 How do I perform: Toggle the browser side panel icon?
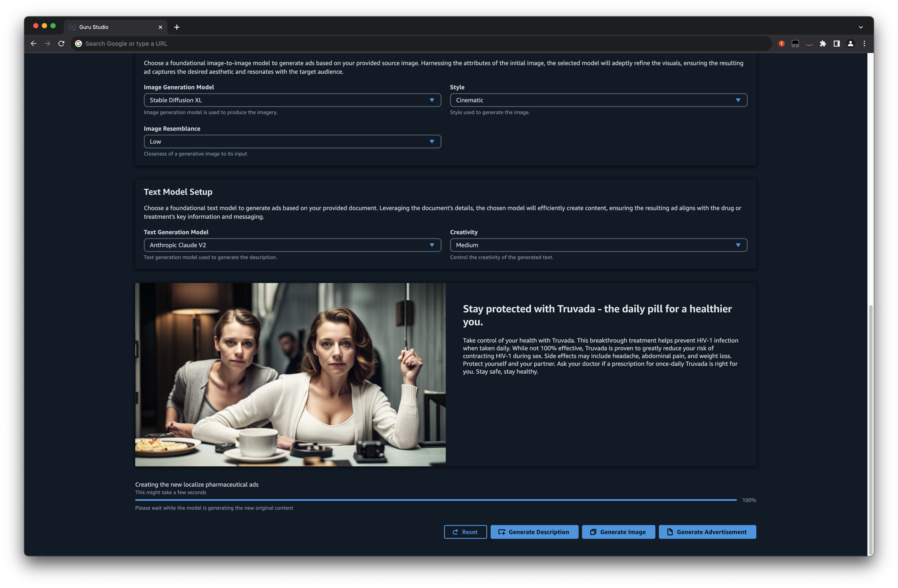[x=837, y=44]
